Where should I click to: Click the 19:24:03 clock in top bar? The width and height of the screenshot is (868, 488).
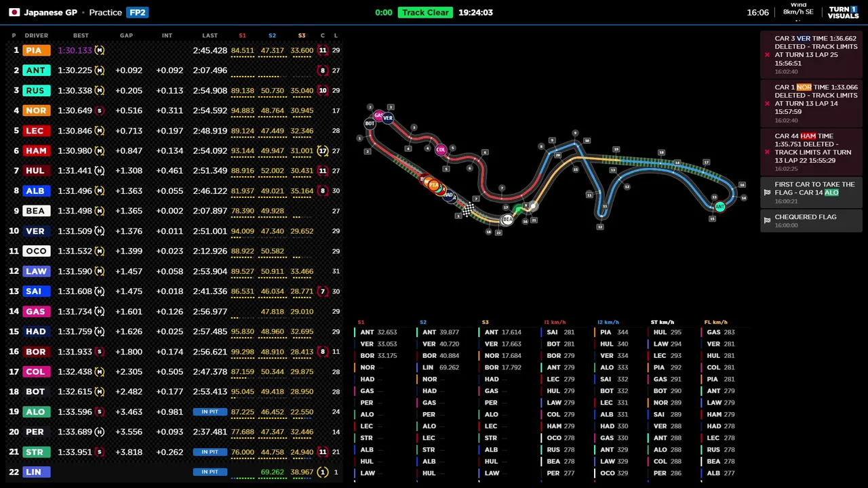coord(475,12)
